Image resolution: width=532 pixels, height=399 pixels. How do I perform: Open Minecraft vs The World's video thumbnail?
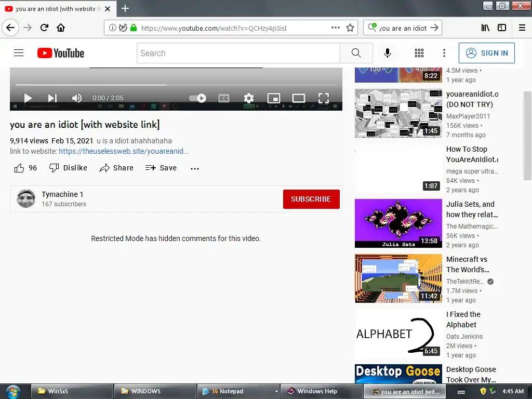(x=398, y=278)
